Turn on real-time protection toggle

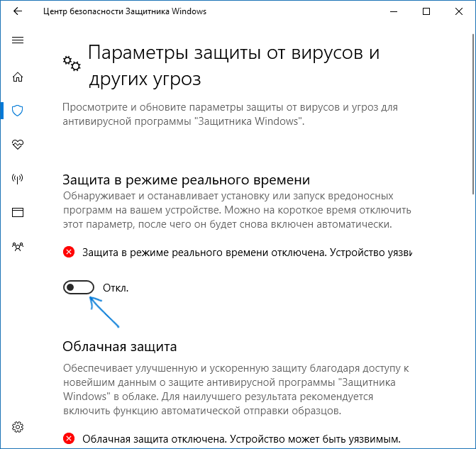[79, 287]
